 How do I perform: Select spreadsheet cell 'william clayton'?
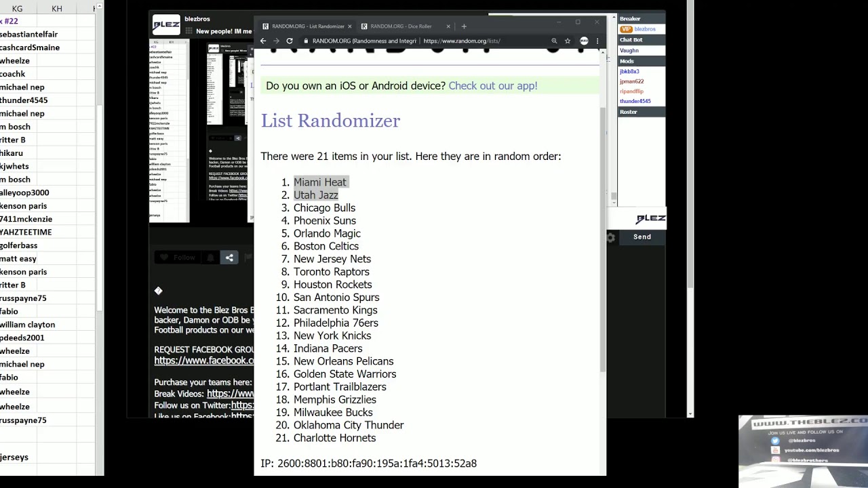(28, 325)
